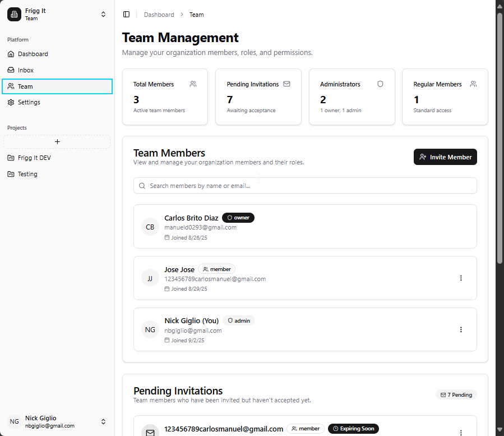Open the Frigg It DEV project
The image size is (504, 436).
pos(34,158)
